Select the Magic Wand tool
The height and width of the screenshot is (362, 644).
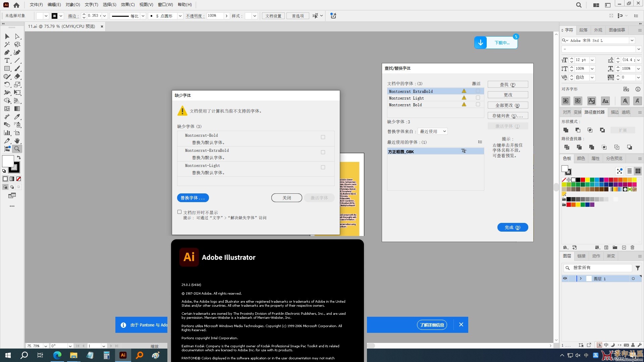[x=7, y=44]
